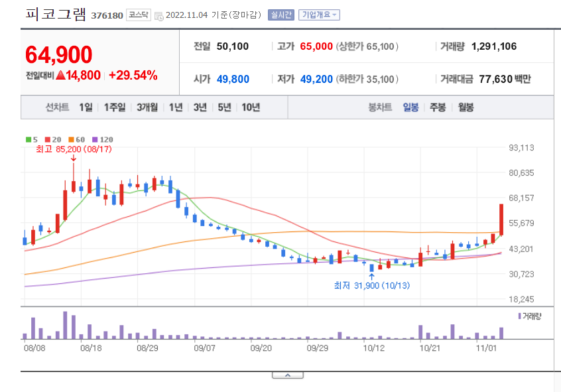This screenshot has height=392, width=561.
Task: Click the current price 64,900
Action: point(58,55)
